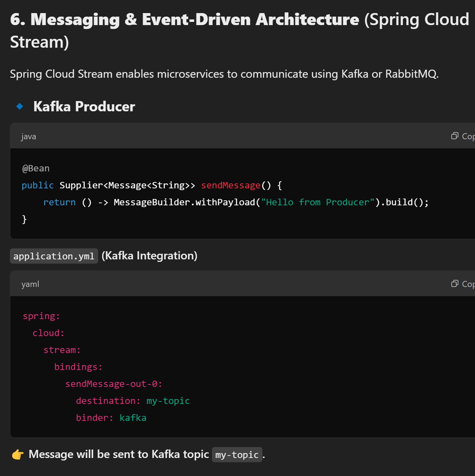Click the copy icon in java block header
475x476 pixels.
coord(455,136)
